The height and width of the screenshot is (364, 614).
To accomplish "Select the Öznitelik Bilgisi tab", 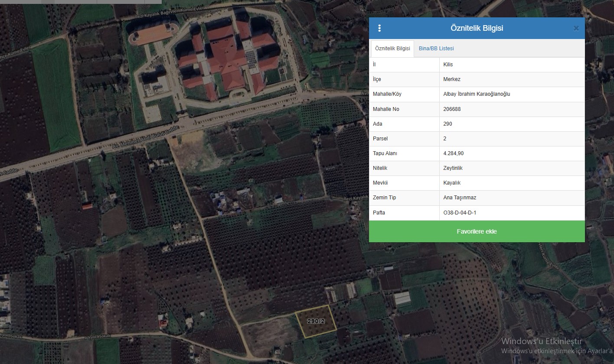I will point(392,49).
